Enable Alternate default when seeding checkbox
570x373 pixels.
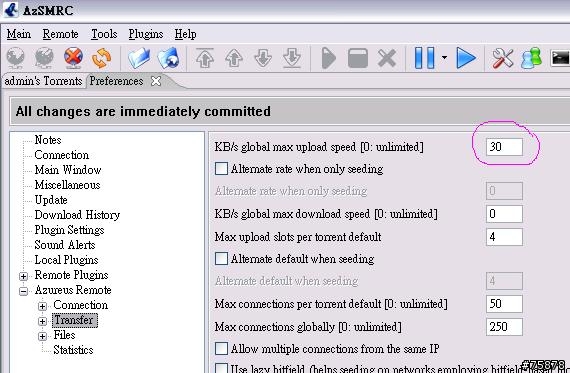pyautogui.click(x=221, y=258)
